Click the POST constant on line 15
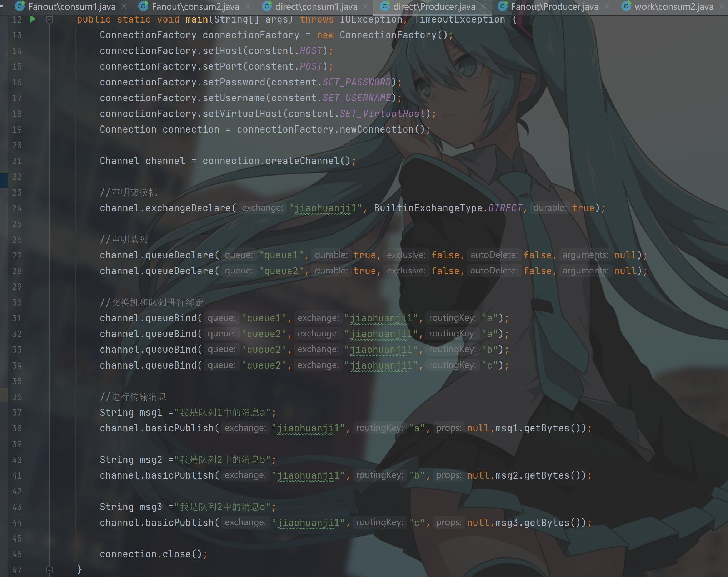 pos(311,66)
